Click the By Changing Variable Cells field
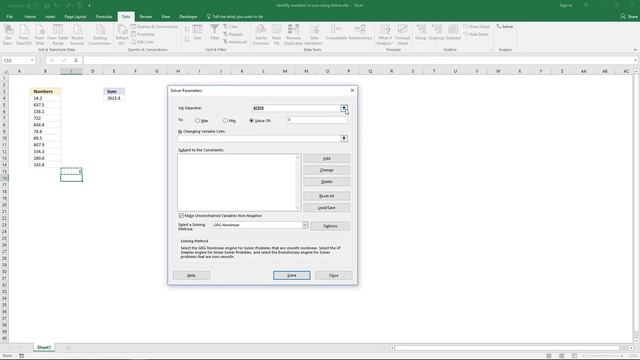The height and width of the screenshot is (360, 640). tap(259, 139)
